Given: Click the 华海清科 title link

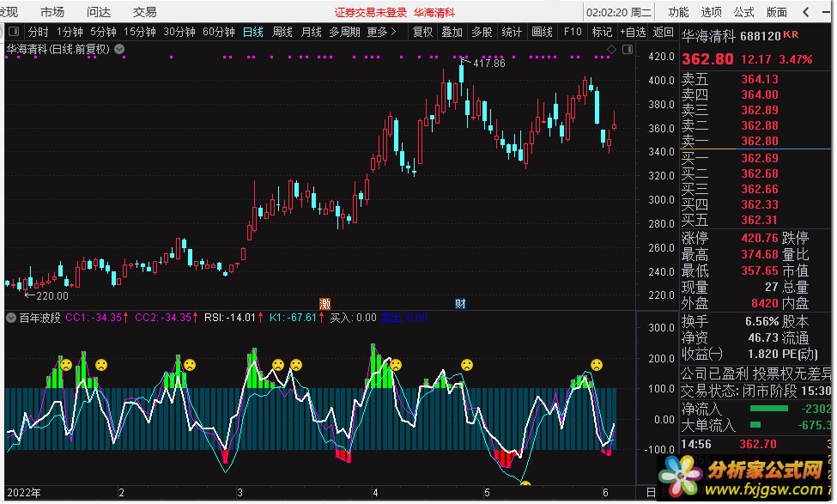Looking at the screenshot, I should coord(434,12).
